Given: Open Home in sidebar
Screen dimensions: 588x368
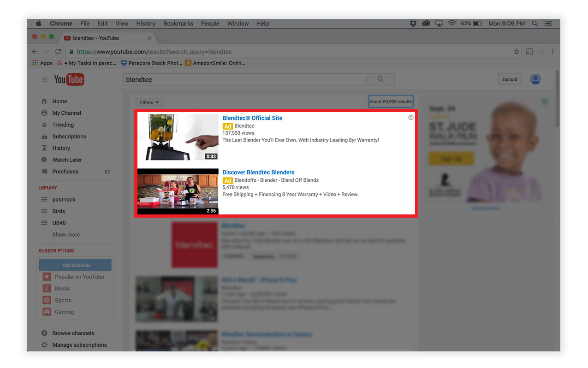Looking at the screenshot, I should [x=59, y=101].
